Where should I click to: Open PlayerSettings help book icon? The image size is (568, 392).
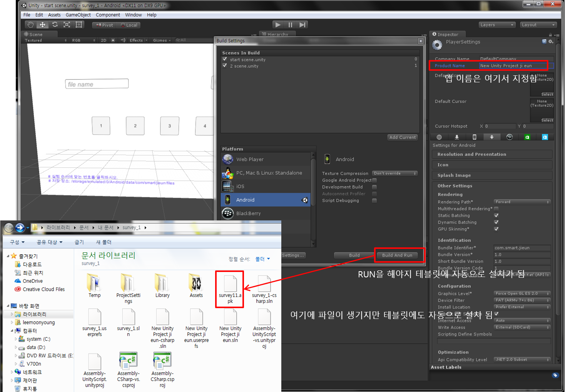[x=544, y=42]
